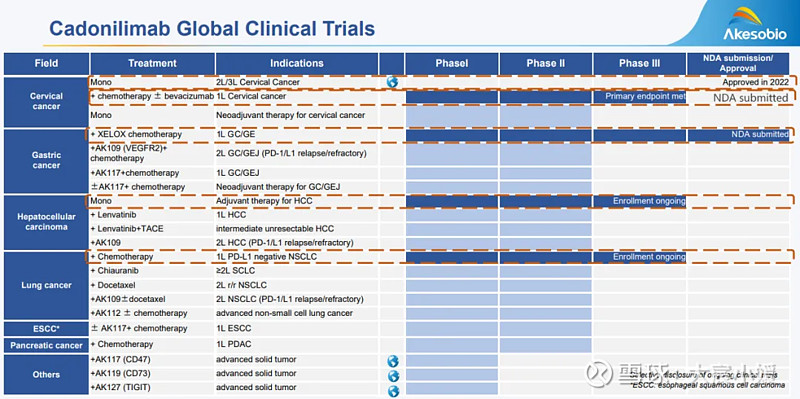800x399 pixels.
Task: Click the globe icon beside AK127 (TIGIT) row
Action: [392, 391]
